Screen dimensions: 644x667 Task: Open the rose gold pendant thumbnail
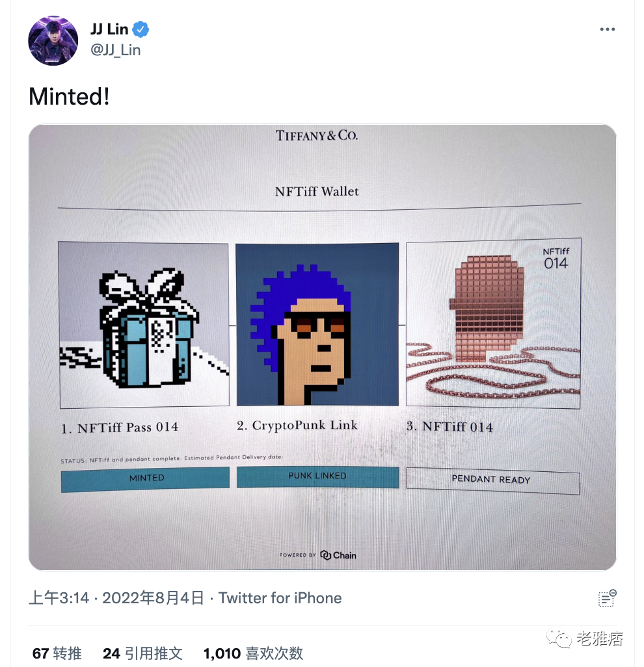(493, 323)
